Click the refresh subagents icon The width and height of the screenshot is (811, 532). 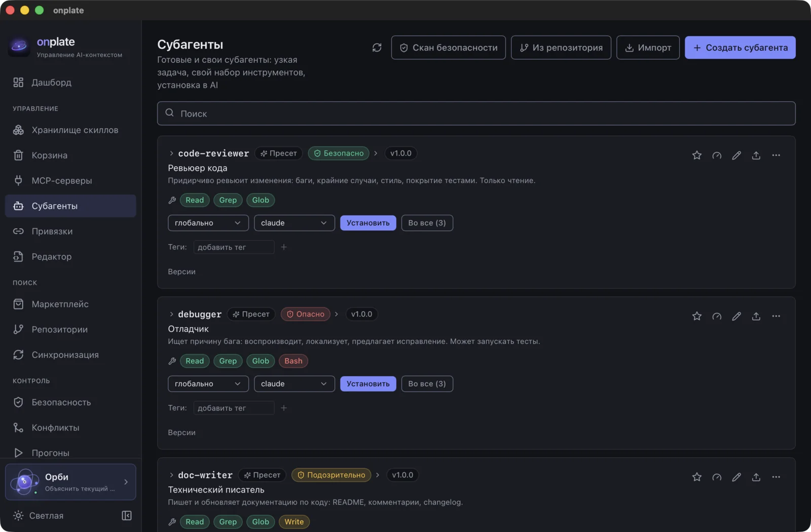377,48
